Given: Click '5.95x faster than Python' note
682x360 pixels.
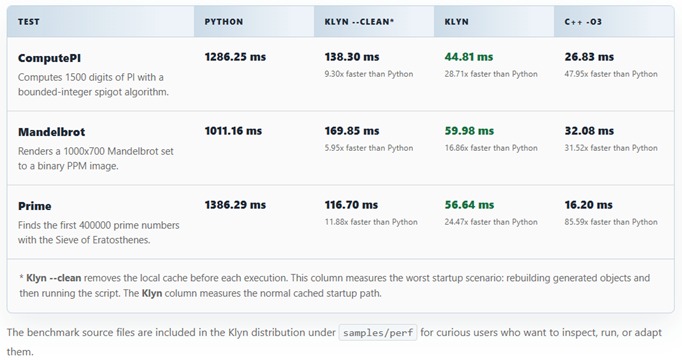Looking at the screenshot, I should (369, 148).
